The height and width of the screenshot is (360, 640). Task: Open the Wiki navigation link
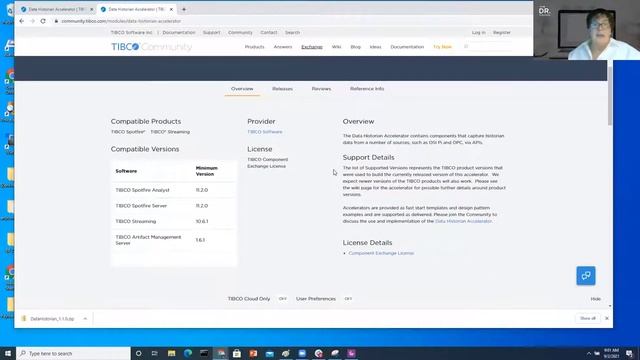pyautogui.click(x=336, y=47)
